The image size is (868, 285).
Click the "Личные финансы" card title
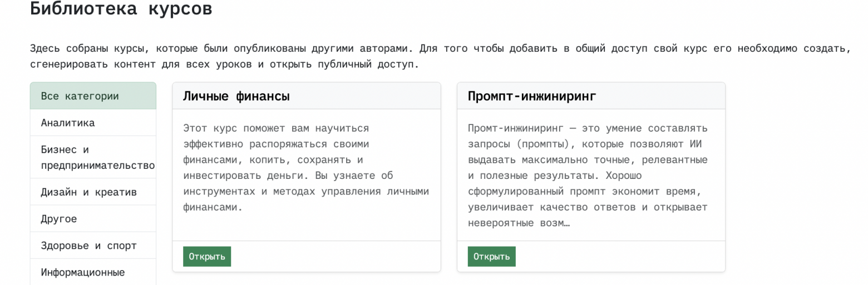click(x=236, y=96)
